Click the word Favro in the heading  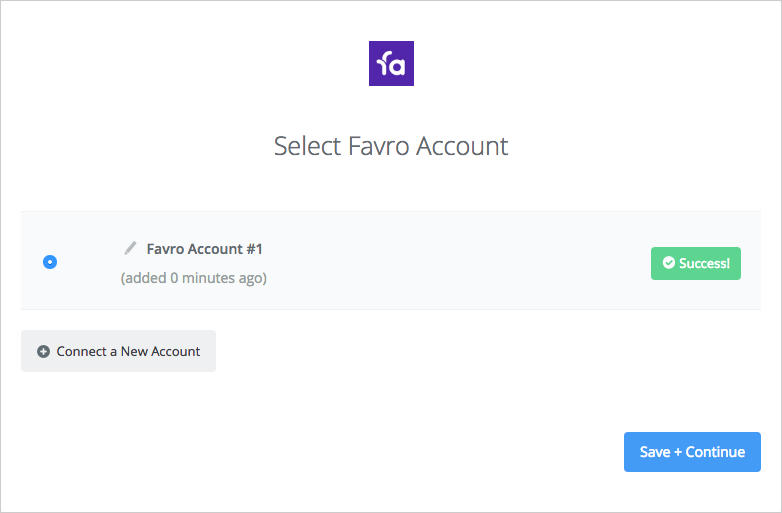pyautogui.click(x=379, y=146)
